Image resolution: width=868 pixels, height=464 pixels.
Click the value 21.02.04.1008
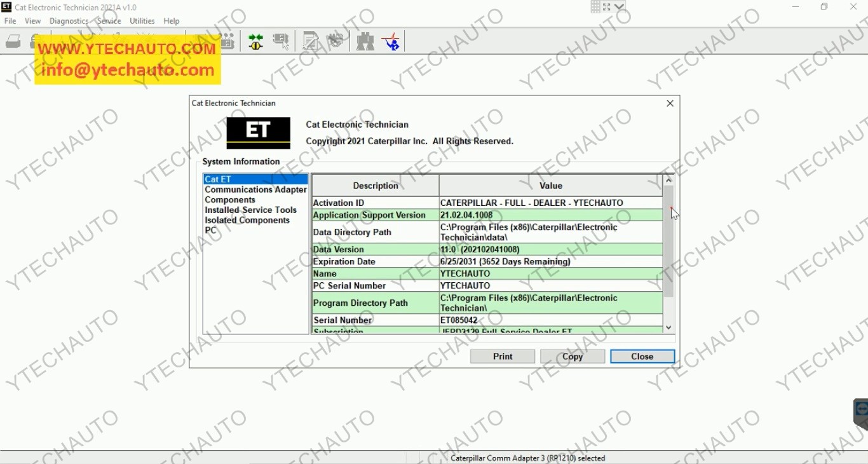click(x=466, y=215)
